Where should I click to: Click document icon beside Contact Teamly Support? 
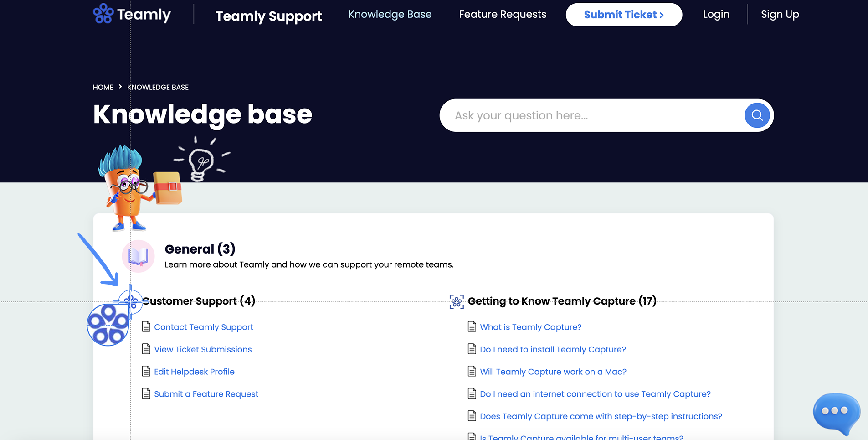[146, 326]
